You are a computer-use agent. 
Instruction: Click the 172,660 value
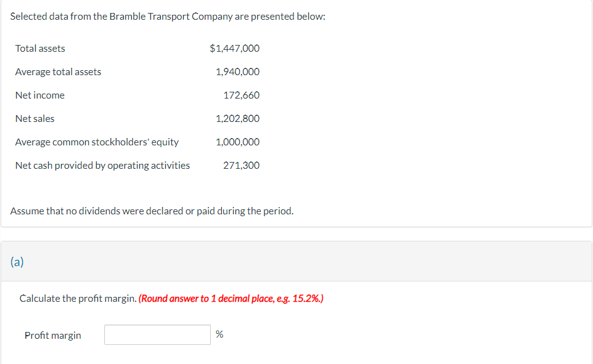pyautogui.click(x=244, y=95)
